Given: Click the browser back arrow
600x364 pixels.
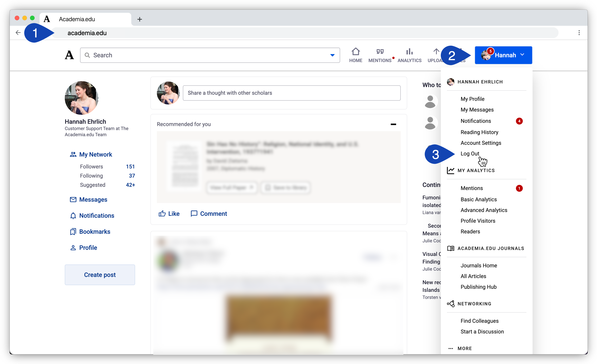Looking at the screenshot, I should [18, 33].
